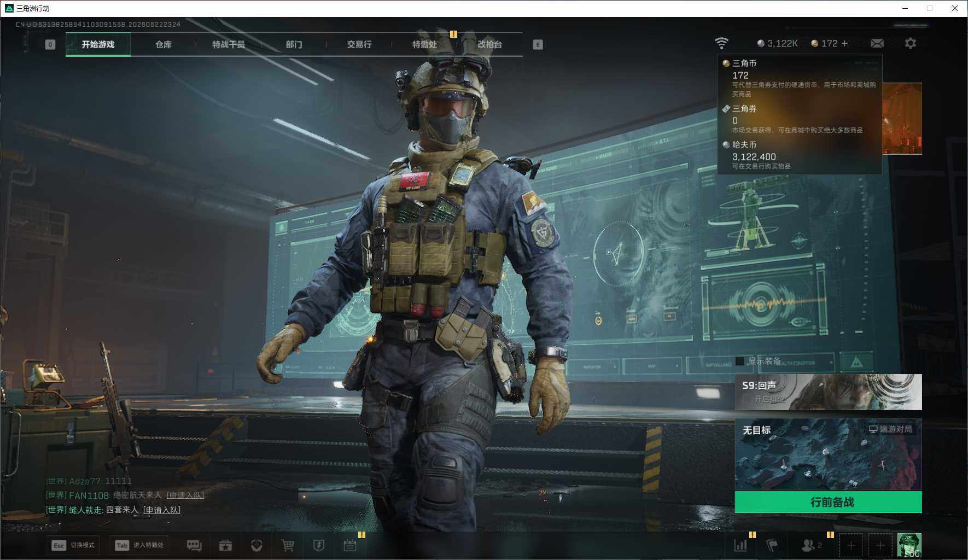The image size is (968, 560).
Task: Click the 172 三角币 balance in top bar
Action: click(x=824, y=43)
